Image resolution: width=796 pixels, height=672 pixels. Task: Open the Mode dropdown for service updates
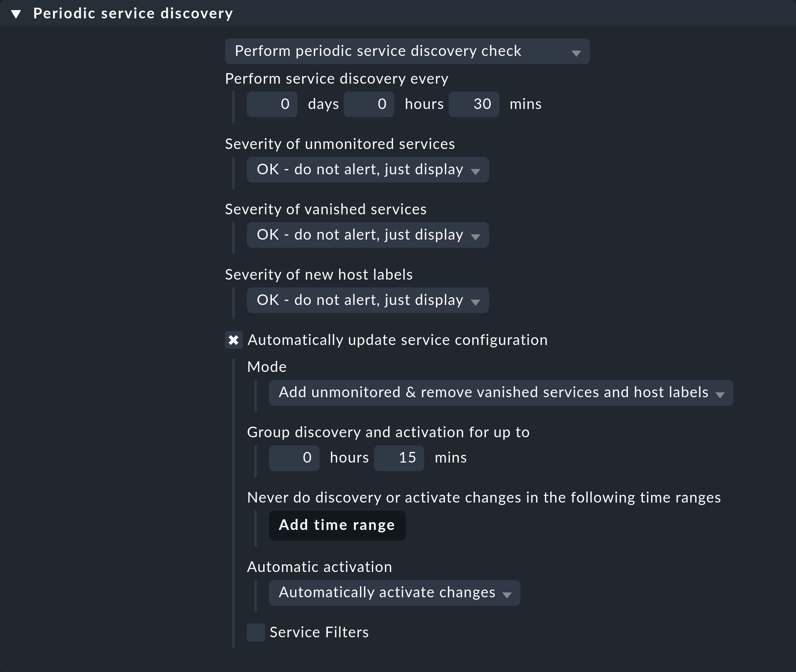point(501,393)
